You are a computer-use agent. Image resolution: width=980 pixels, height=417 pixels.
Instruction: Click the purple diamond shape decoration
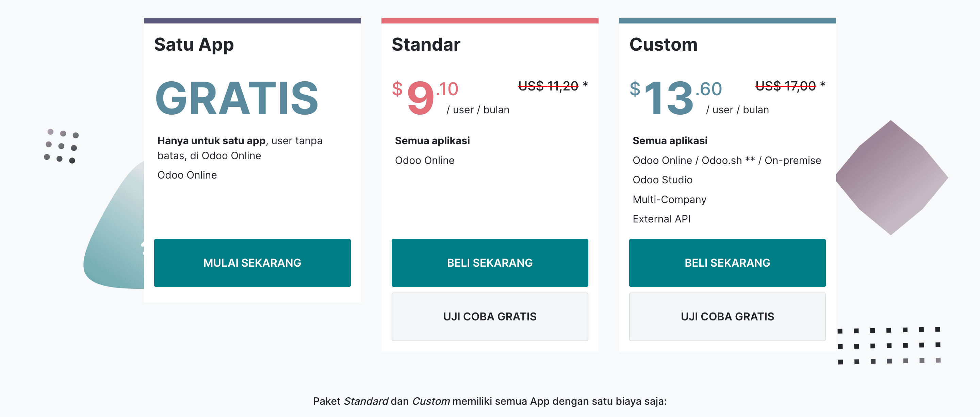[x=892, y=178]
